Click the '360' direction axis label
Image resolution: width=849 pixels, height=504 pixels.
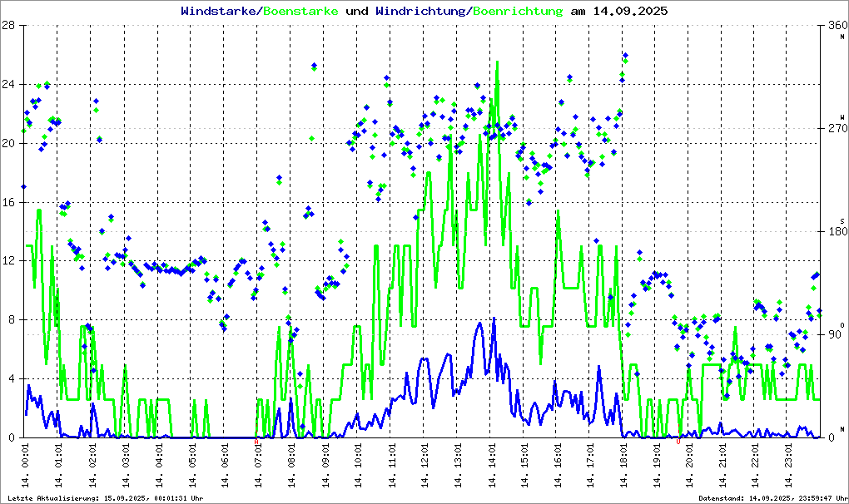pos(837,26)
